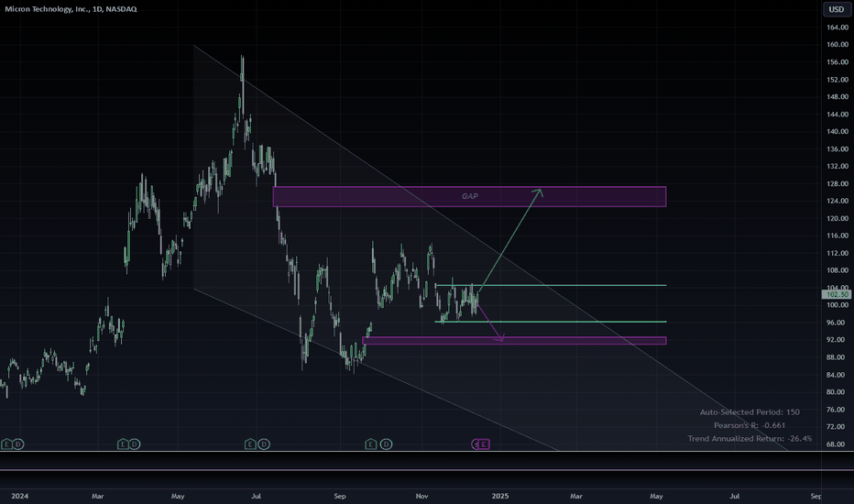Click the dividend D marker near January 2024
Screen dimensions: 854x504
click(18, 444)
